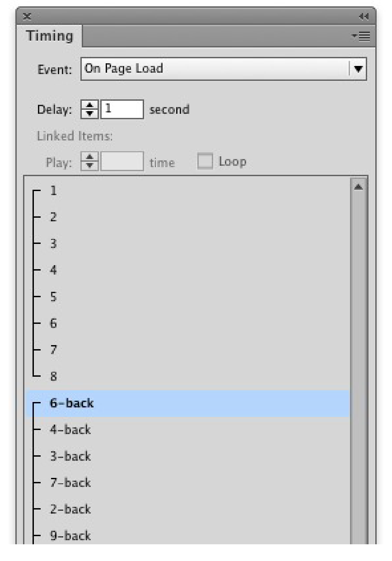The width and height of the screenshot is (392, 561).
Task: Click the Delay value input field
Action: [x=122, y=110]
